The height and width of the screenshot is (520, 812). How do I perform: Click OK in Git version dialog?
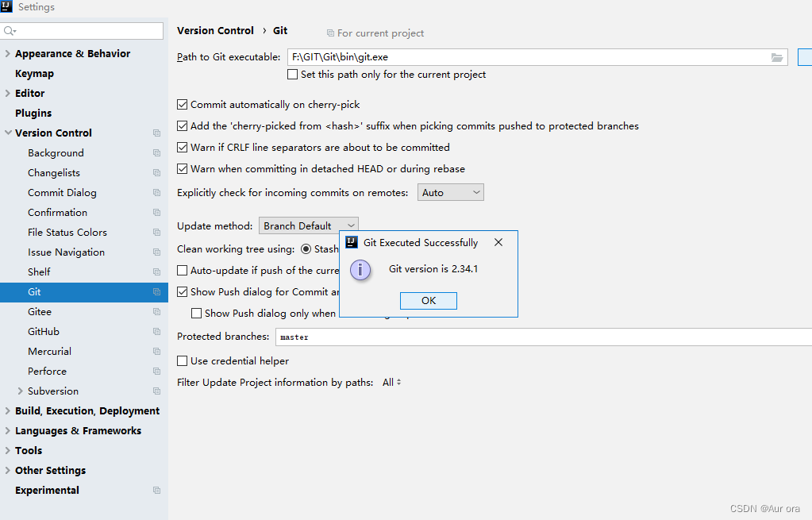pyautogui.click(x=429, y=301)
